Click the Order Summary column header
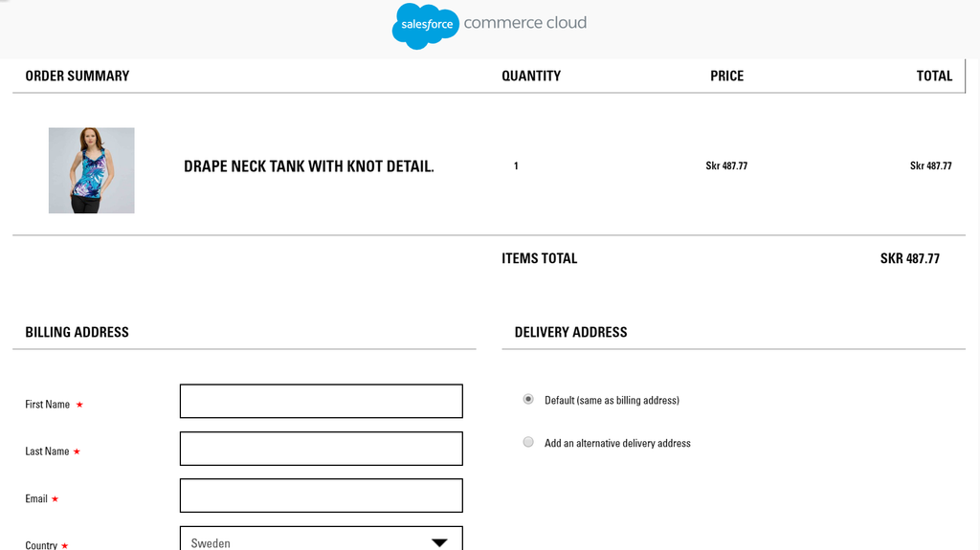Viewport: 980px width, 550px height. click(78, 76)
